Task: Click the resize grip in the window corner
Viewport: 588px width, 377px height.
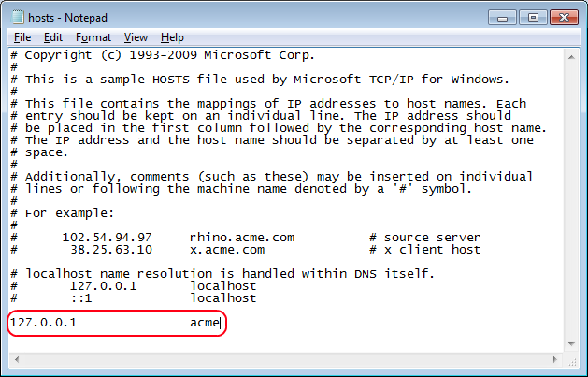Action: pyautogui.click(x=570, y=360)
